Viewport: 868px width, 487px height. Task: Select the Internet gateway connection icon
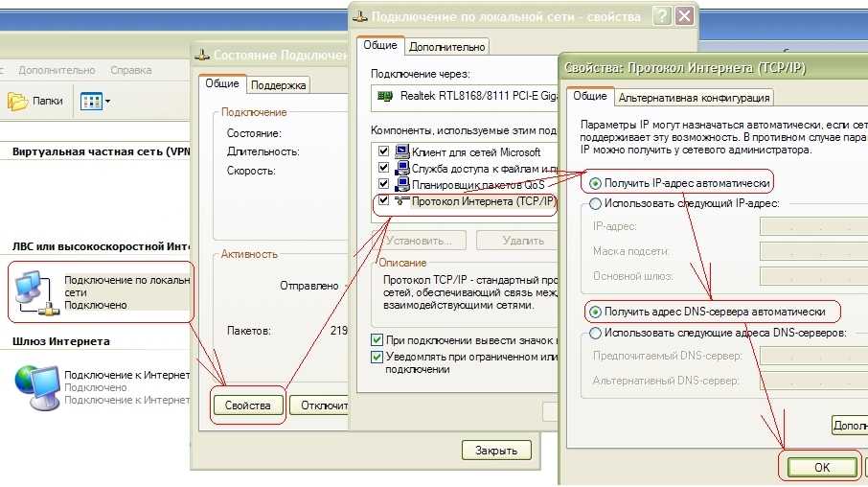pyautogui.click(x=34, y=386)
